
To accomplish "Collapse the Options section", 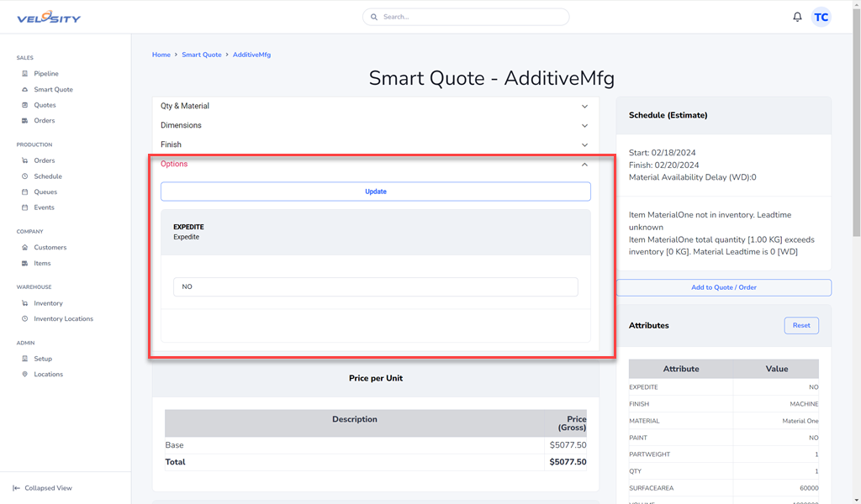I will [x=584, y=165].
